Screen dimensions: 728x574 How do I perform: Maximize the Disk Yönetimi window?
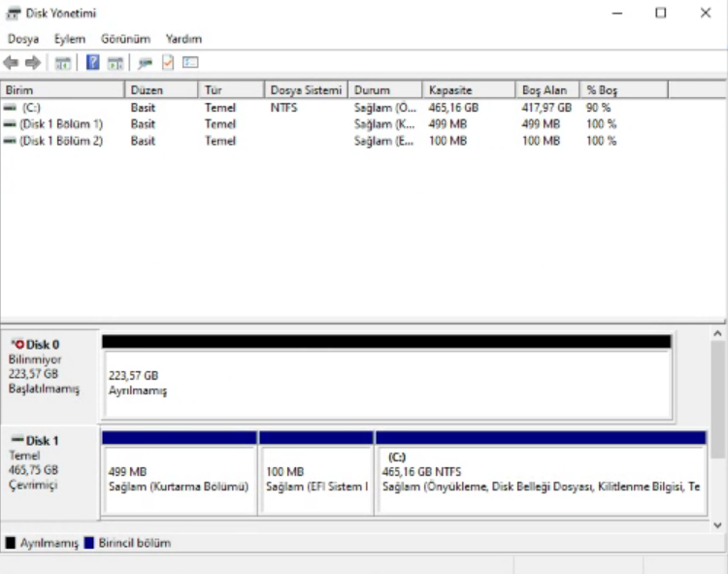[661, 14]
